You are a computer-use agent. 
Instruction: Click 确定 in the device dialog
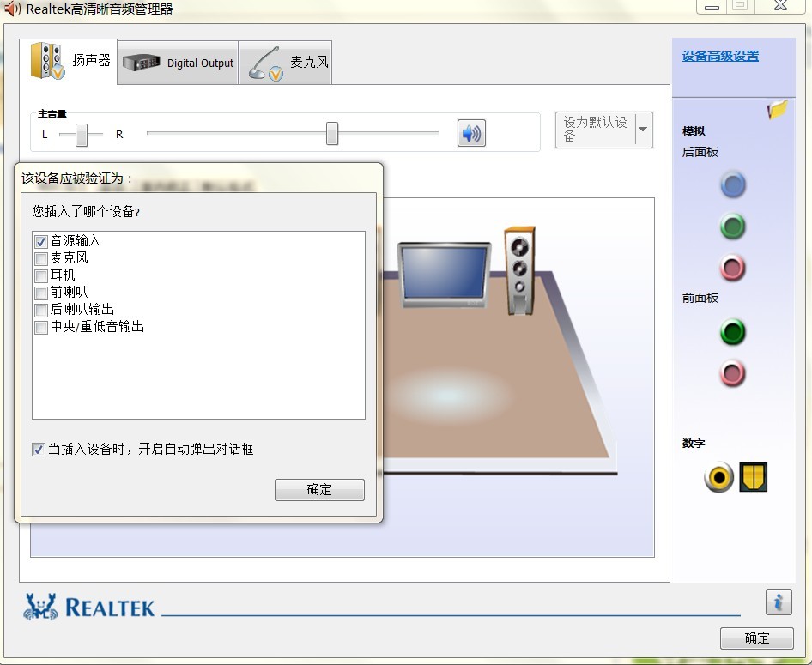click(x=319, y=490)
